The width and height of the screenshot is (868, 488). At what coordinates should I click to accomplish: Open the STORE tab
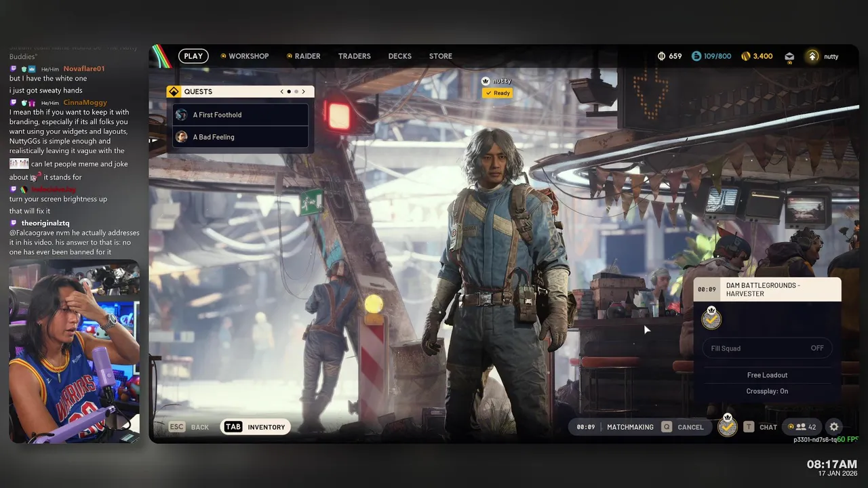(441, 56)
